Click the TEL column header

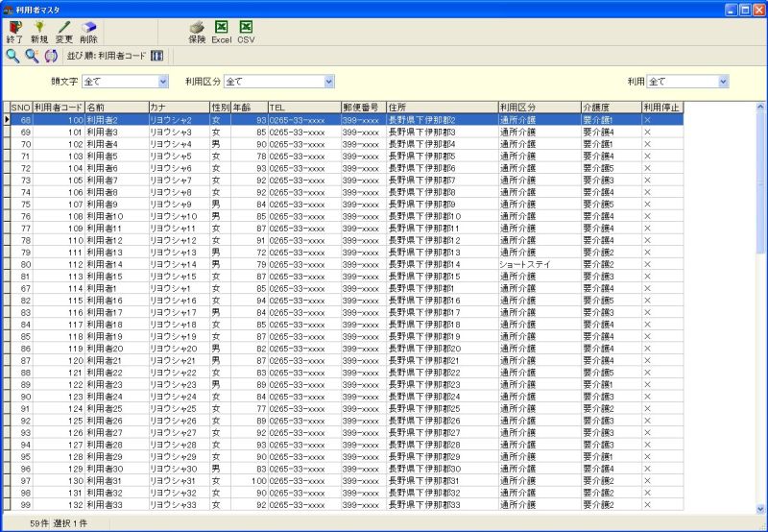point(304,108)
